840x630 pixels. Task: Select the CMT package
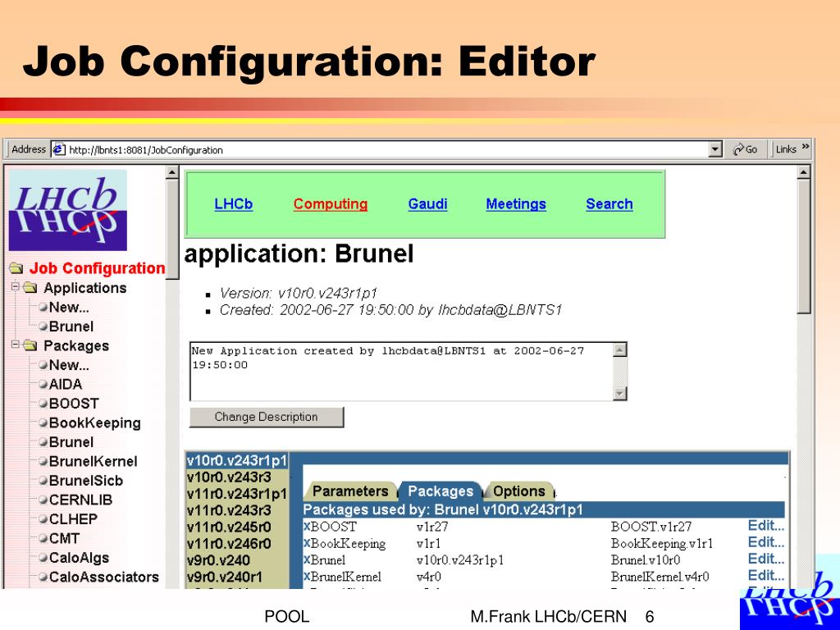pos(64,539)
